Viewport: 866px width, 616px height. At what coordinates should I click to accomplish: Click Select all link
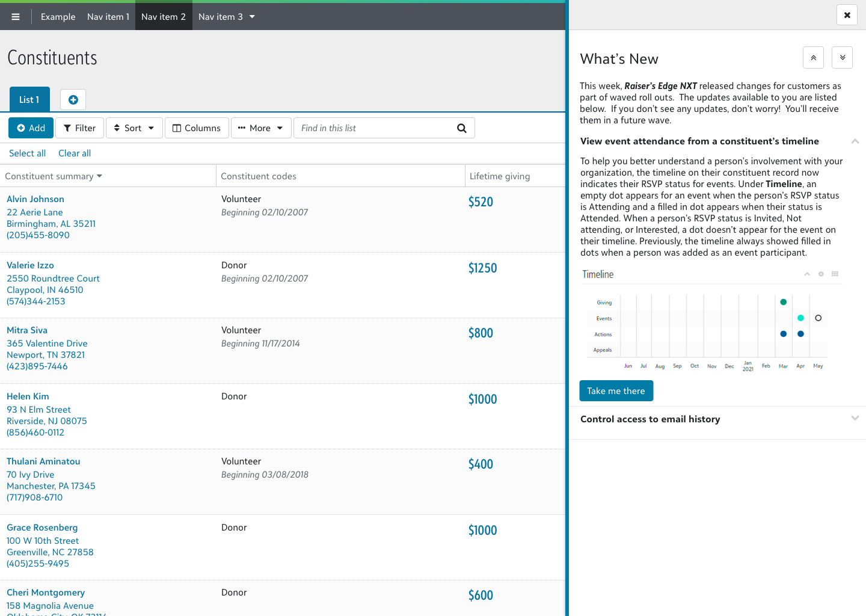(27, 153)
